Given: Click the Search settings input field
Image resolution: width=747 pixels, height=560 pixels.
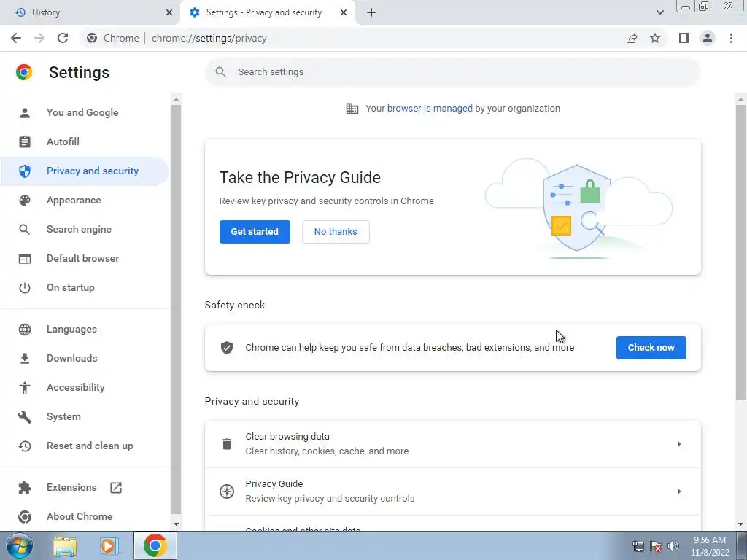Looking at the screenshot, I should click(x=452, y=72).
